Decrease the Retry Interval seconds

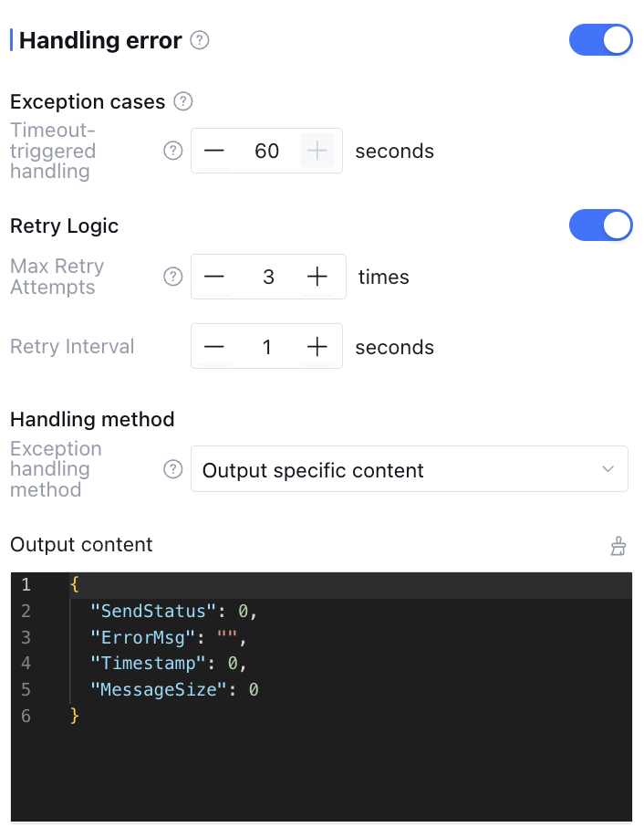[x=214, y=347]
